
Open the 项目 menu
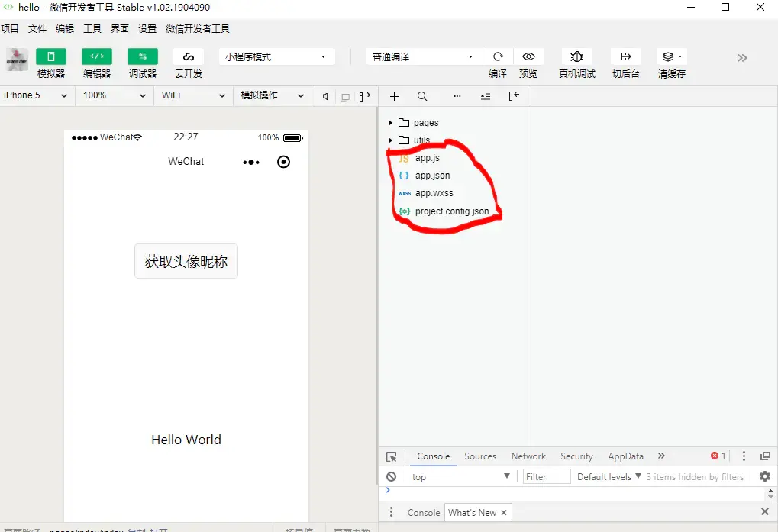pyautogui.click(x=10, y=29)
